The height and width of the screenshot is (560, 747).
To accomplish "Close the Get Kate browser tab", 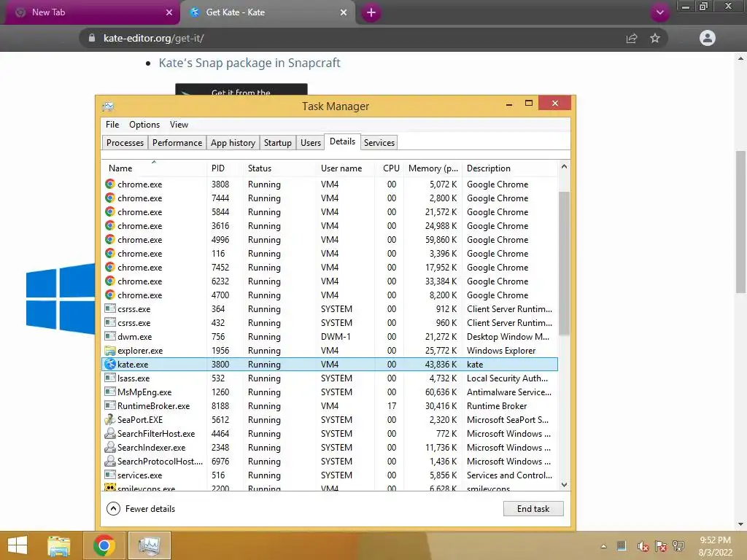I will [344, 13].
